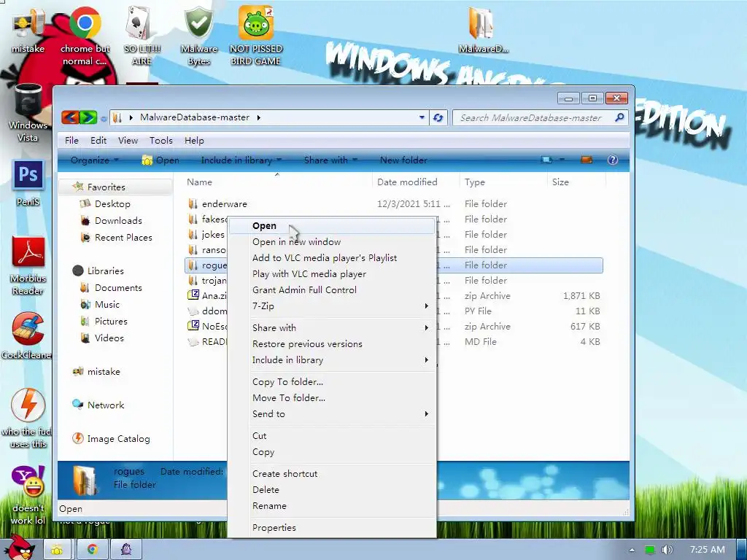Image resolution: width=747 pixels, height=560 pixels.
Task: Open the Windows Vista recycle bin icon
Action: pos(28,113)
